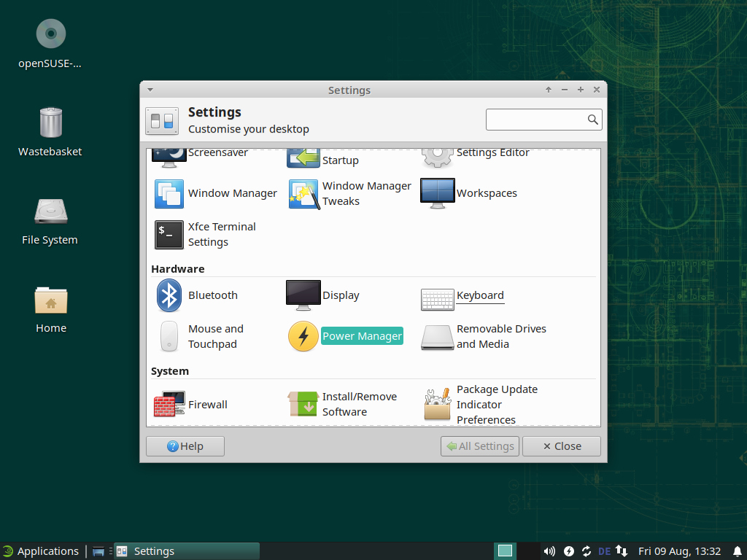Open the Applications menu
This screenshot has width=747, height=560.
pyautogui.click(x=41, y=551)
